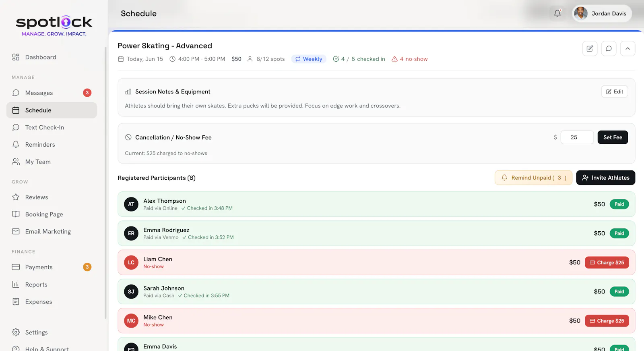Click LC avatar for Liam Chen
This screenshot has height=351, width=644.
coord(131,262)
